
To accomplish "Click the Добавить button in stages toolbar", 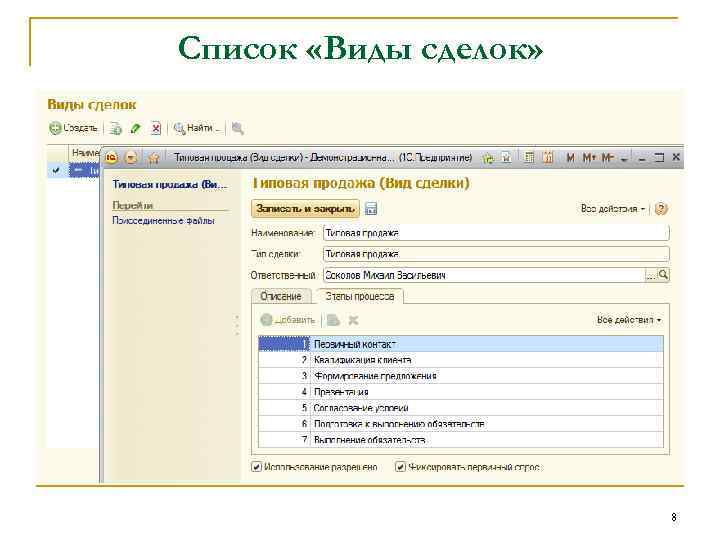I will click(288, 320).
